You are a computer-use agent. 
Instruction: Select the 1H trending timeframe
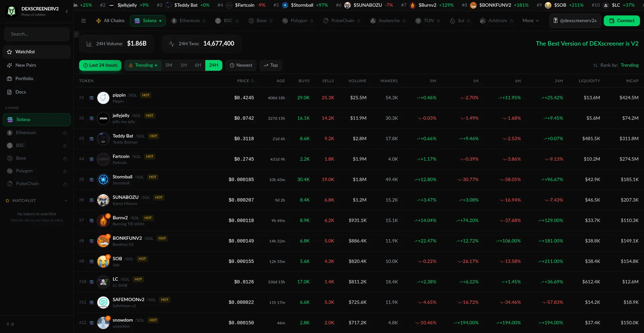(x=183, y=65)
